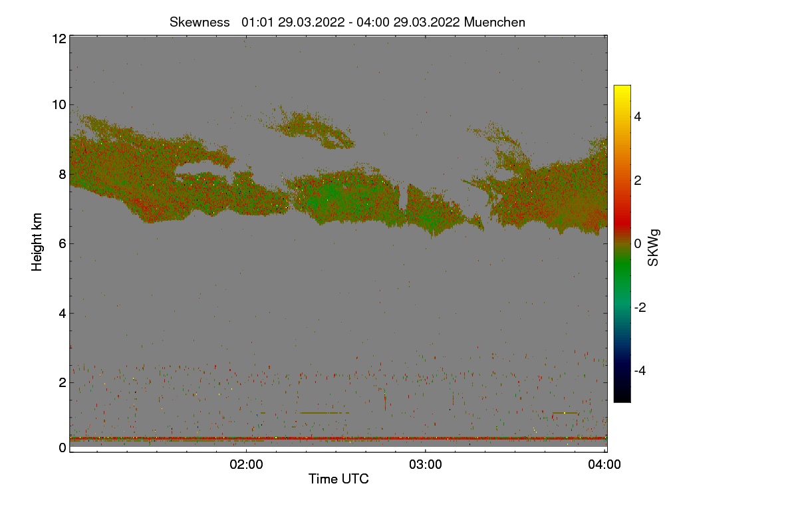Click the height axis tick label 0
798x532 pixels.
click(x=63, y=448)
